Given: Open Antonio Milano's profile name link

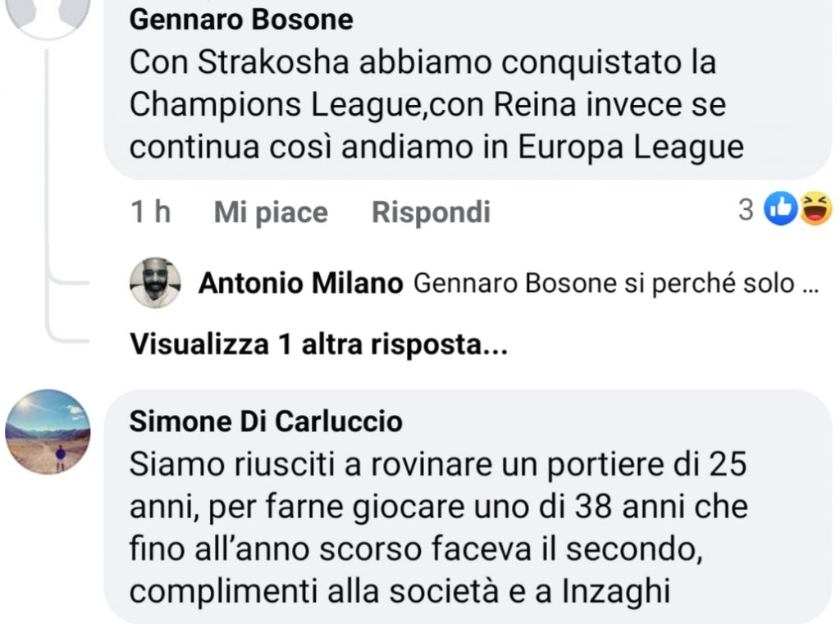Looking at the screenshot, I should click(300, 285).
